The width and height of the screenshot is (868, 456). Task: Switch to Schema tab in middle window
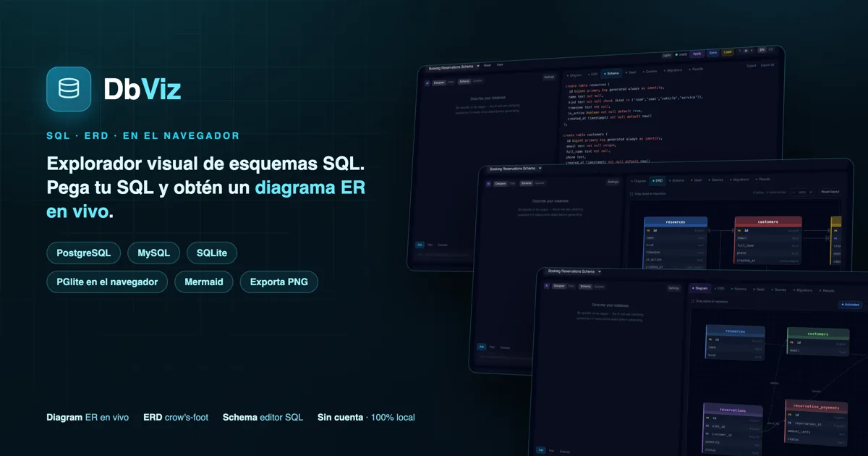(676, 180)
